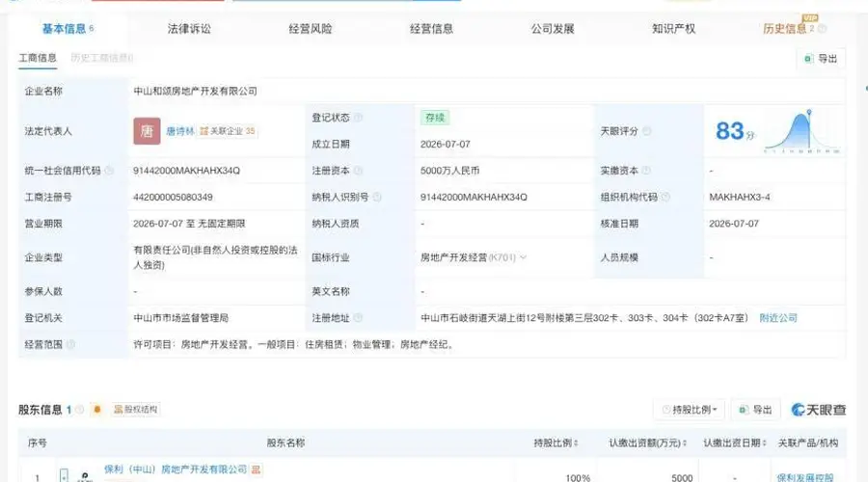Open the 保利发展控股 related link

tap(805, 477)
